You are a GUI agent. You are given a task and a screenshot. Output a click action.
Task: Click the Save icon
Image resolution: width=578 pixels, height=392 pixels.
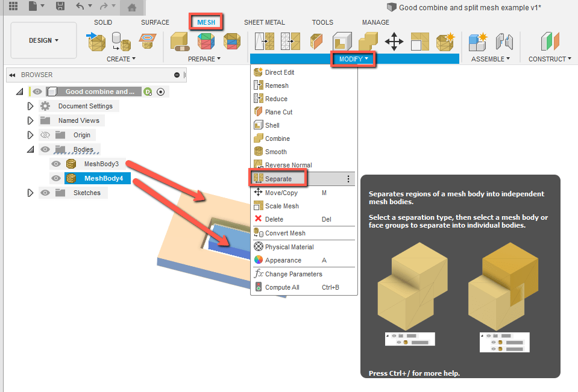60,5
